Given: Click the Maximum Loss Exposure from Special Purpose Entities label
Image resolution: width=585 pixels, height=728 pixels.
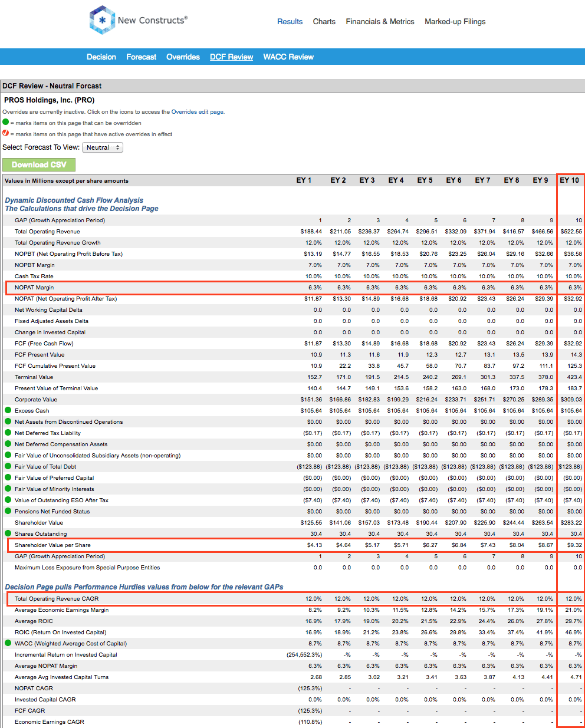Looking at the screenshot, I should tap(87, 568).
